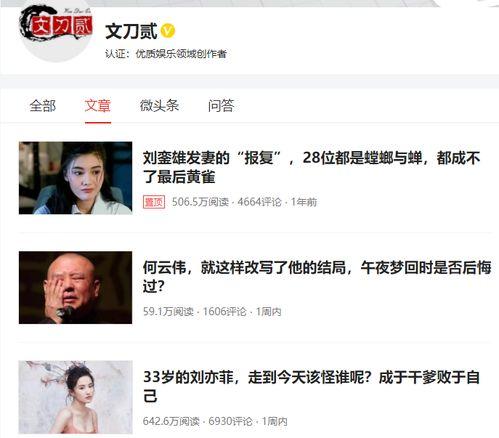Click the bald man wiping eye thumbnail
Viewport: 499px width, 438px height.
tap(76, 287)
